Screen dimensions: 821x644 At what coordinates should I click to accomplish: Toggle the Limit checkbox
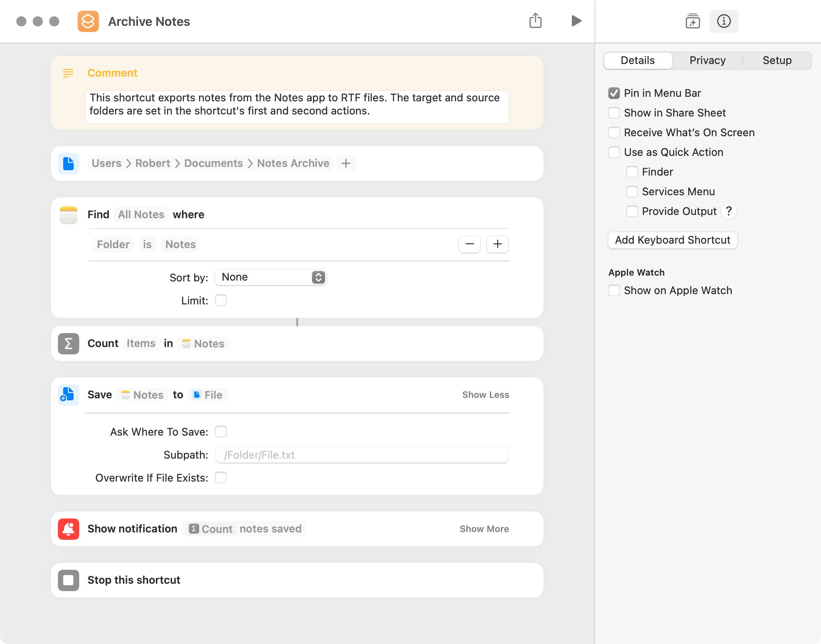tap(221, 300)
